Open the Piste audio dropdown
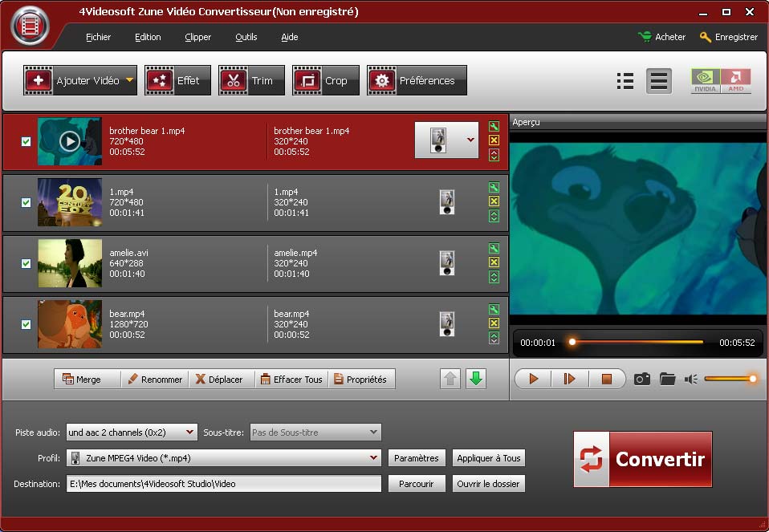This screenshot has height=532, width=769. click(189, 433)
